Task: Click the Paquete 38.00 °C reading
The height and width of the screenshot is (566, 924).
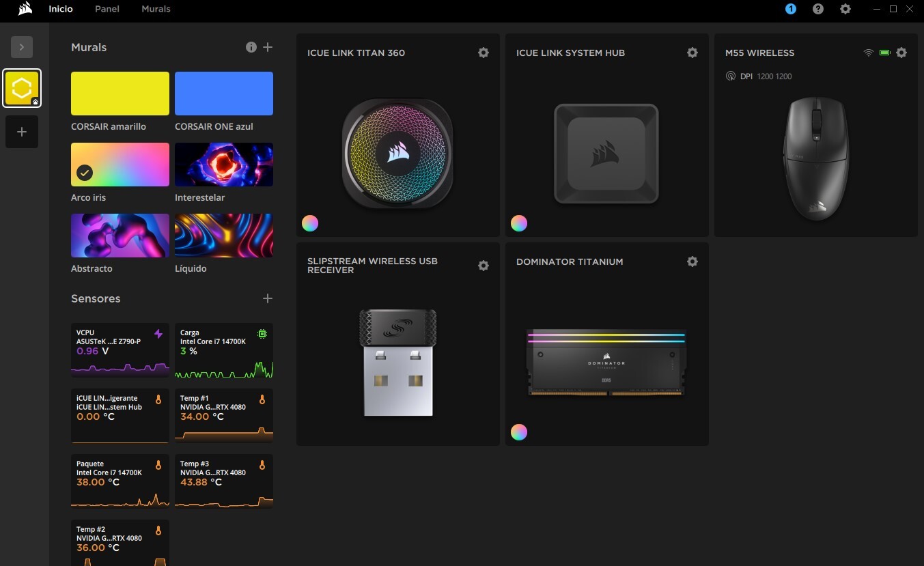Action: (x=98, y=482)
